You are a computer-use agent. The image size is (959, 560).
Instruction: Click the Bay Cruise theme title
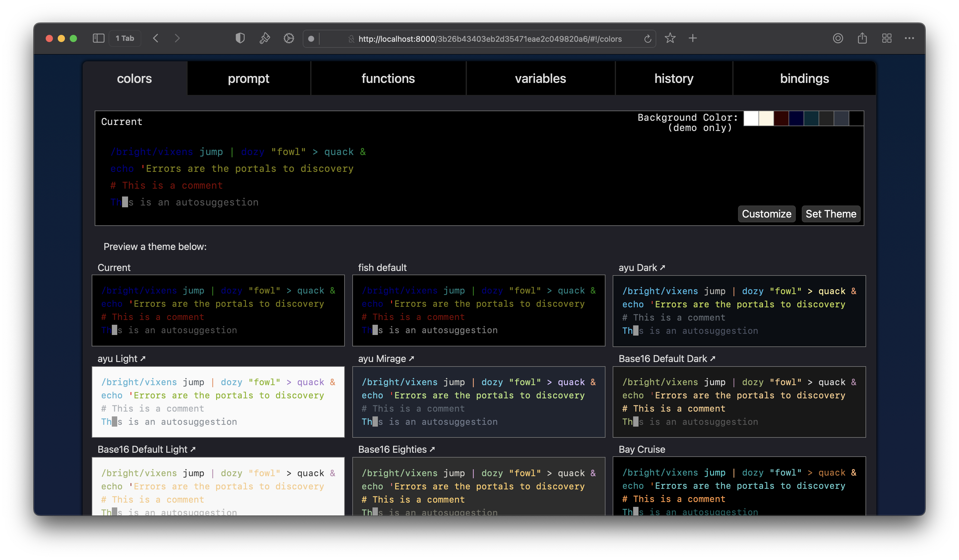(642, 449)
